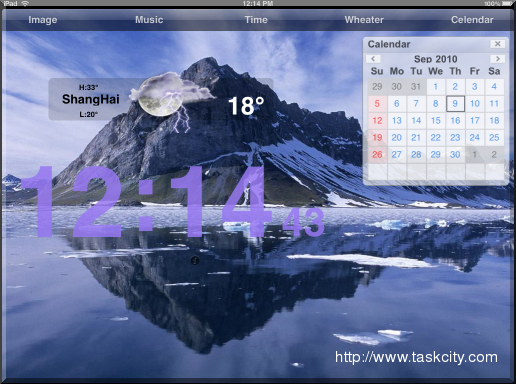This screenshot has width=516, height=384.
Task: Select September 6 in calendar
Action: [397, 104]
